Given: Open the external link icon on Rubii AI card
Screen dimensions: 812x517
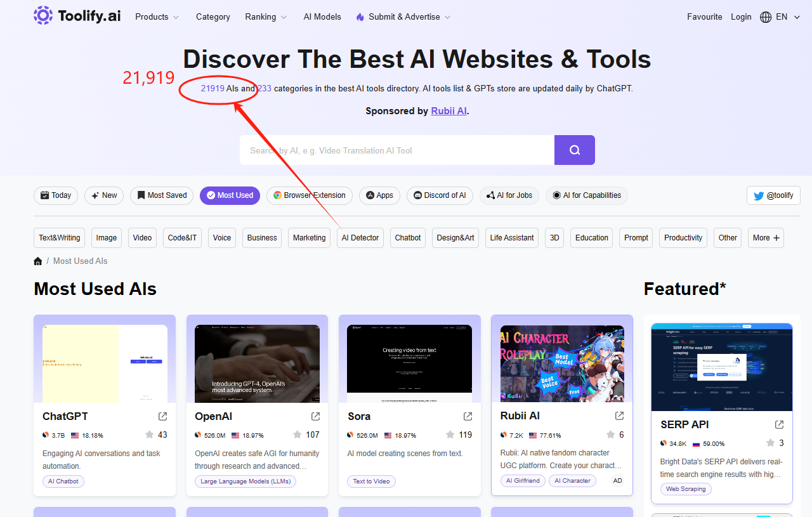Looking at the screenshot, I should click(x=620, y=416).
